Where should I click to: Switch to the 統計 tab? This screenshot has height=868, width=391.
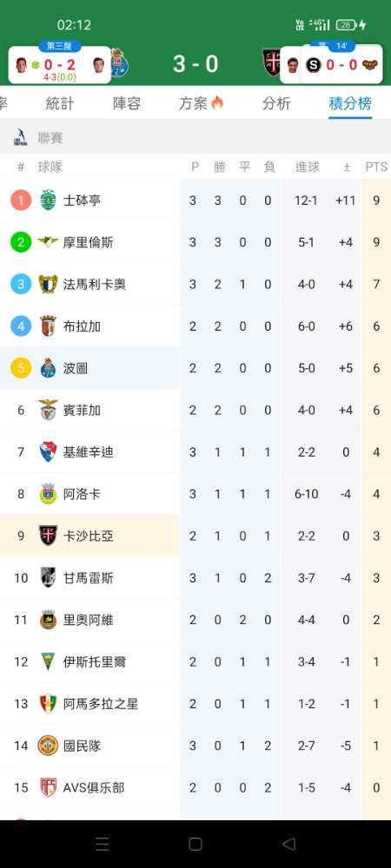60,103
